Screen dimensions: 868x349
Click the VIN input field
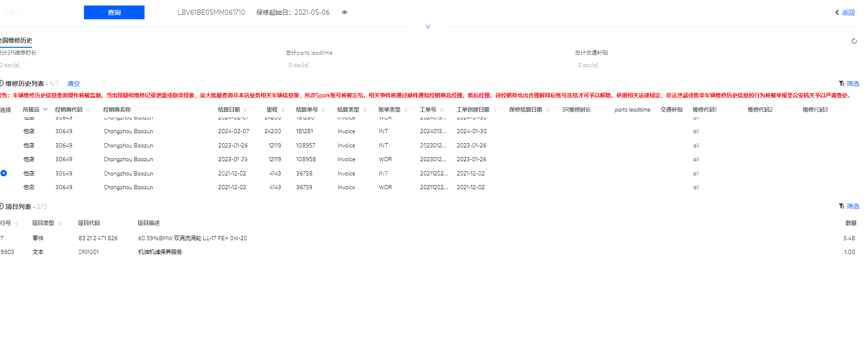tap(39, 12)
